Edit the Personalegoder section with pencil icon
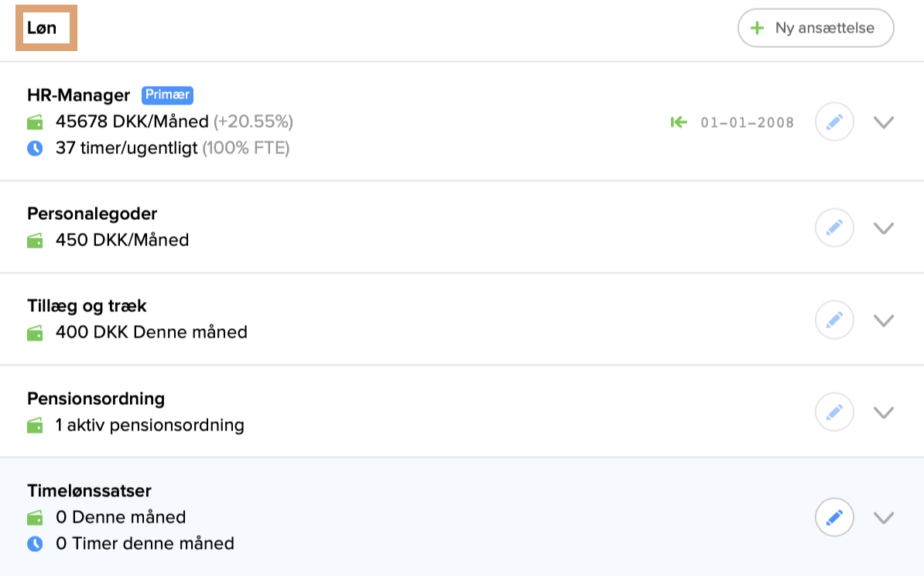Viewport: 924px width, 576px height. point(834,228)
